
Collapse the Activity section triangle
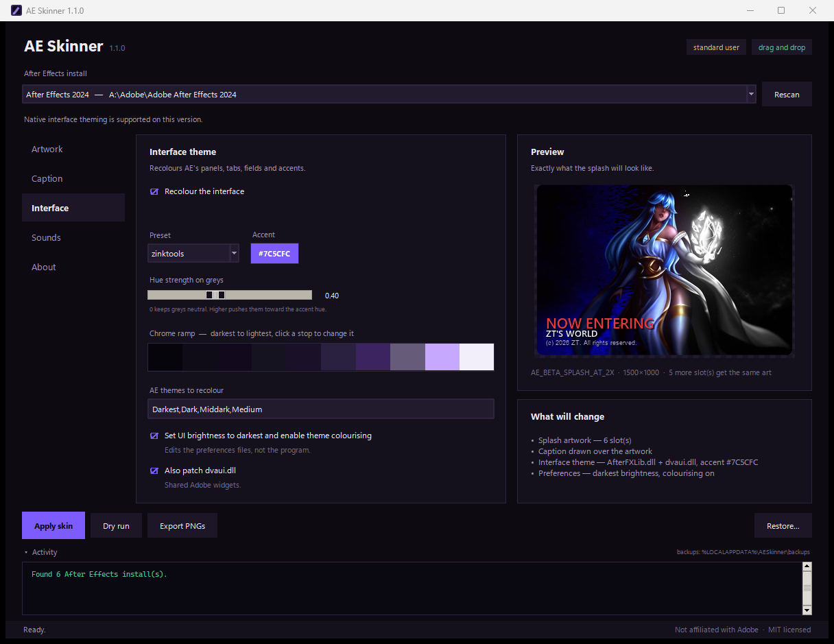[x=26, y=552]
